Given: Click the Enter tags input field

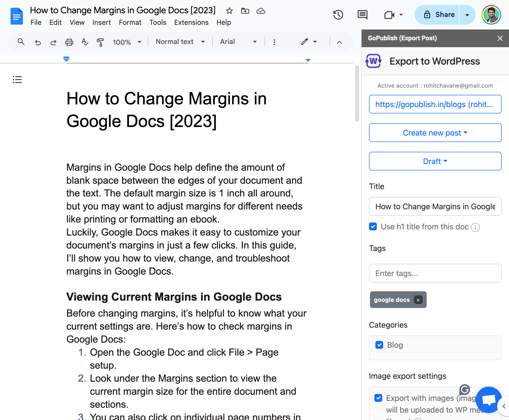Looking at the screenshot, I should (x=435, y=273).
